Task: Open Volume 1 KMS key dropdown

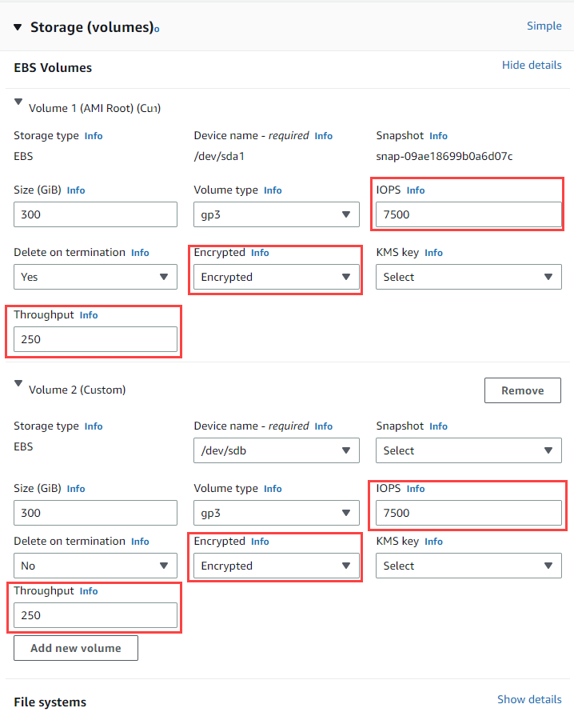Action: [x=468, y=277]
